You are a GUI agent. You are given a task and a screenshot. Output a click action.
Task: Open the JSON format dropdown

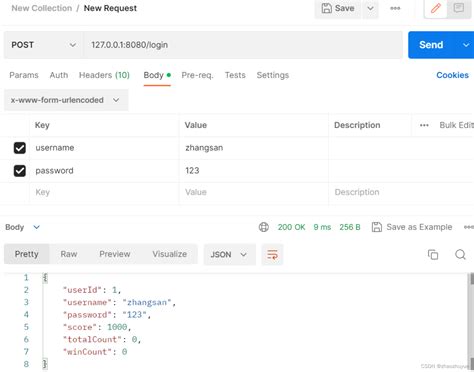[x=229, y=255]
